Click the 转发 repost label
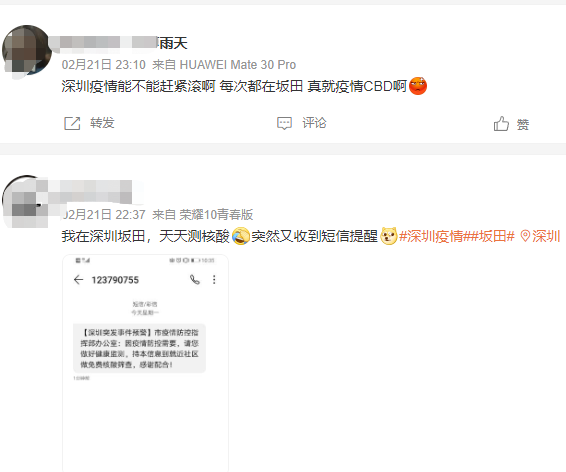This screenshot has width=566, height=472. click(102, 123)
